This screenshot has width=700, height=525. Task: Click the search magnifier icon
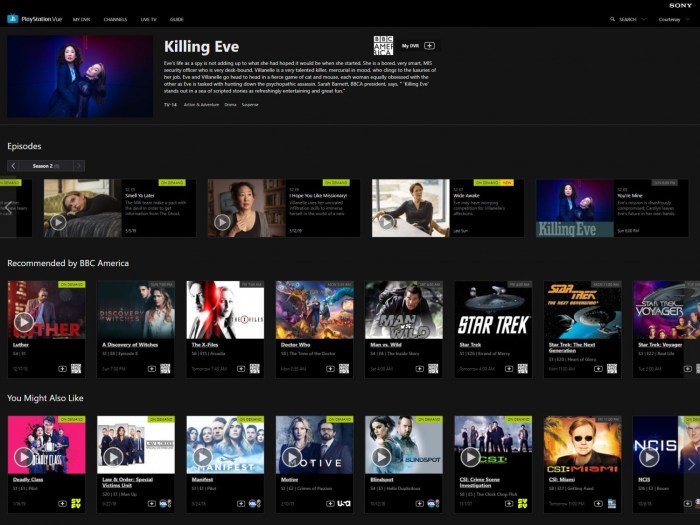pos(612,19)
